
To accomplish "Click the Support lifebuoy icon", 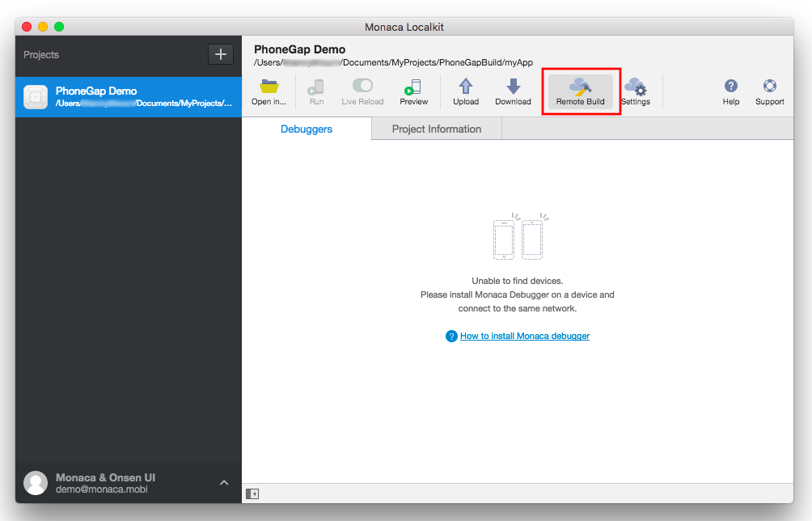I will click(769, 87).
